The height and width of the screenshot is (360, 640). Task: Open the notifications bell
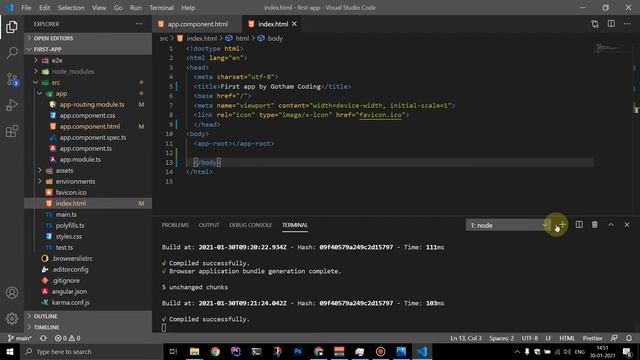click(x=629, y=338)
